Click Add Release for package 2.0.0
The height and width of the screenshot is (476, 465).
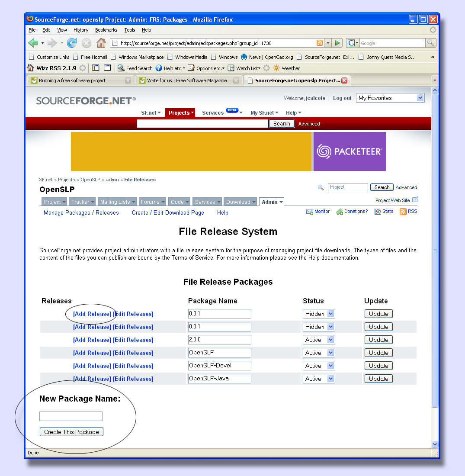pyautogui.click(x=92, y=340)
